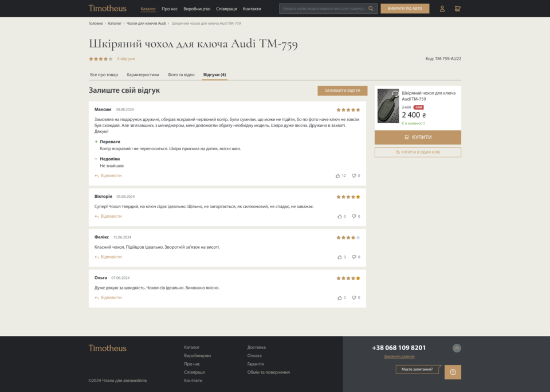Open the Контакти header menu item
Screen dimensions: 550x392
(x=252, y=9)
